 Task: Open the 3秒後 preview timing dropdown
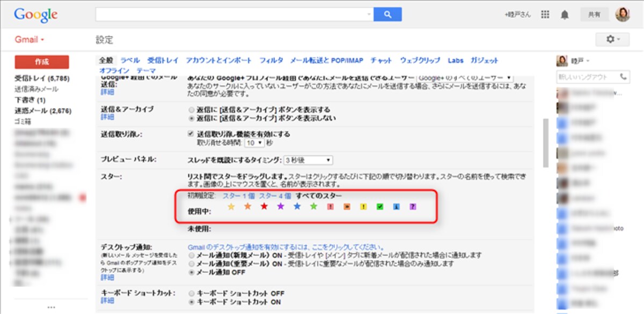point(308,160)
